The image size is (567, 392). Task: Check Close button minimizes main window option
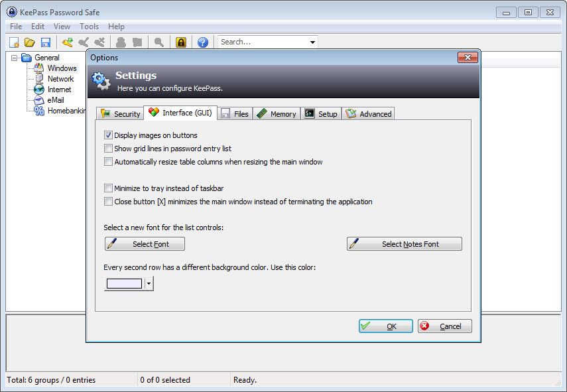(108, 202)
